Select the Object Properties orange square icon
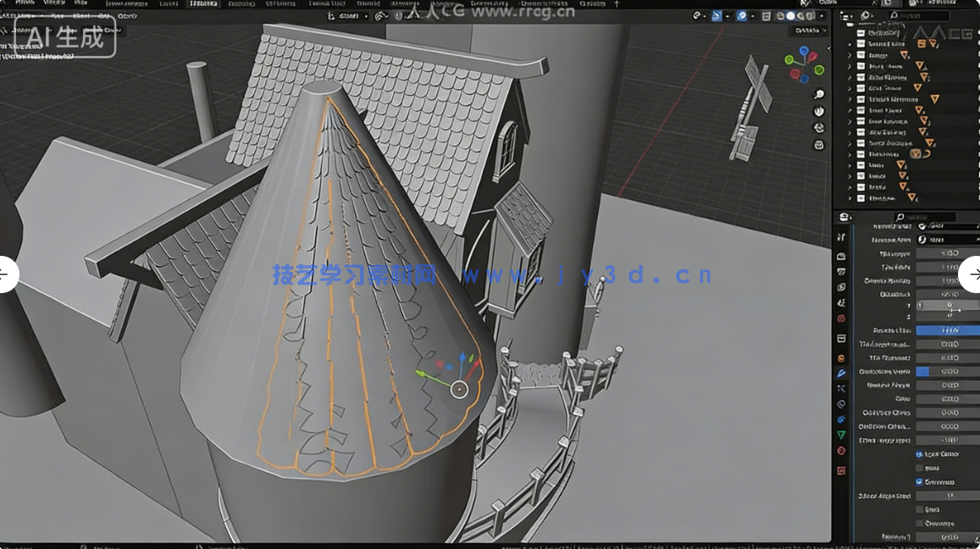The image size is (980, 549). pyautogui.click(x=840, y=356)
